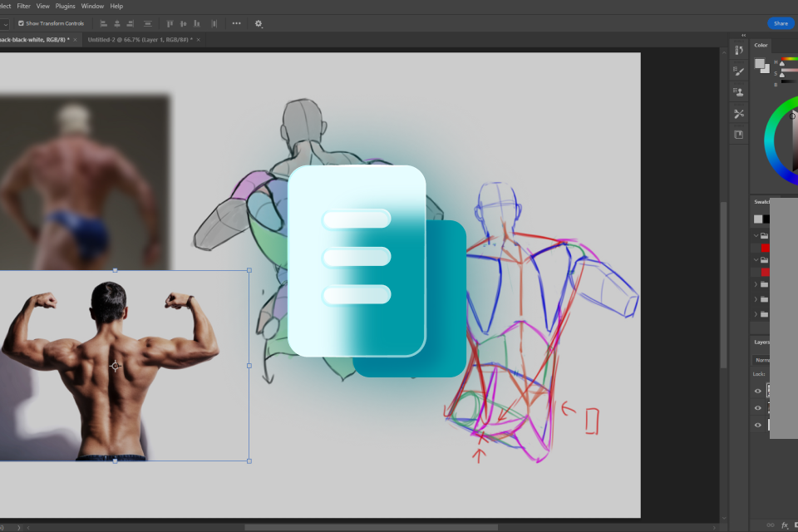Close the back-black-white document tab
The height and width of the screenshot is (532, 798).
(x=76, y=40)
